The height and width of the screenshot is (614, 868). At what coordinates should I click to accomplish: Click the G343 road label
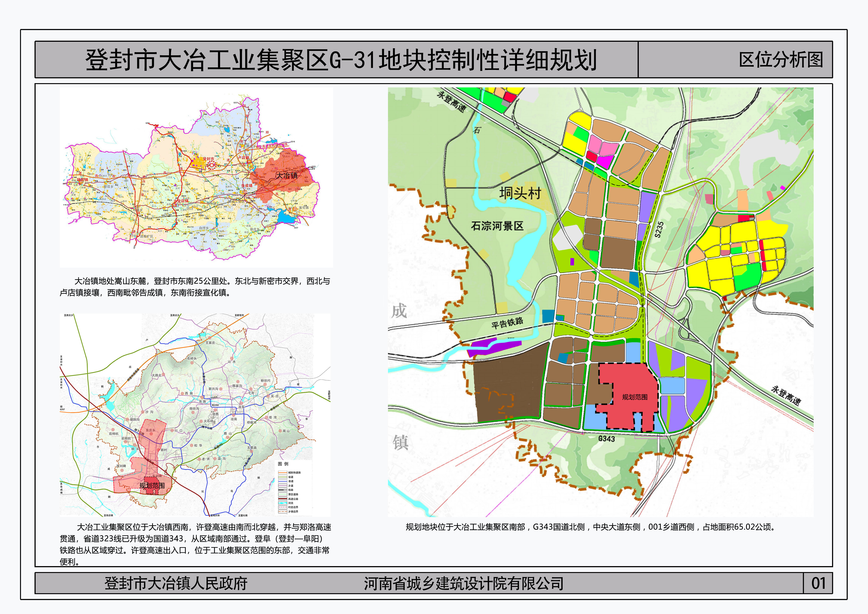point(606,439)
